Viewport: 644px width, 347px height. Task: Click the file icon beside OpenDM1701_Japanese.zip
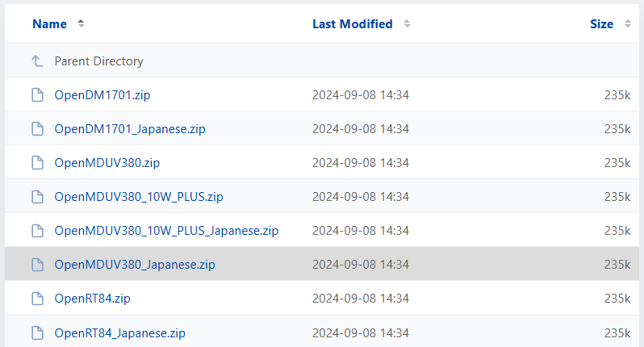click(x=37, y=129)
